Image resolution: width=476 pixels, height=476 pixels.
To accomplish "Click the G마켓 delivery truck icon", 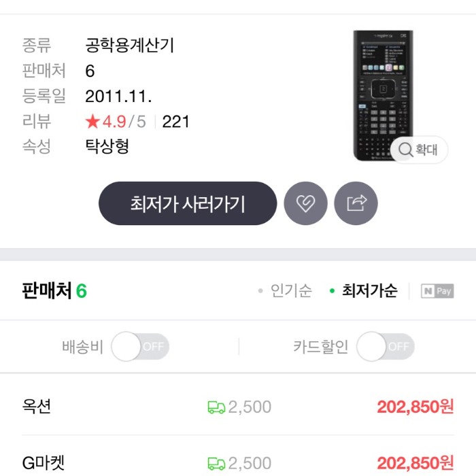I will pyautogui.click(x=216, y=464).
